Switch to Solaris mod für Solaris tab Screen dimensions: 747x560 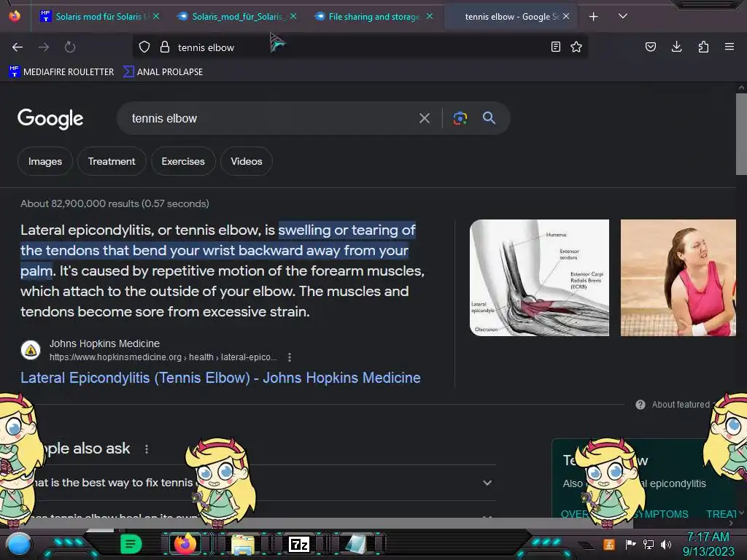[99, 17]
